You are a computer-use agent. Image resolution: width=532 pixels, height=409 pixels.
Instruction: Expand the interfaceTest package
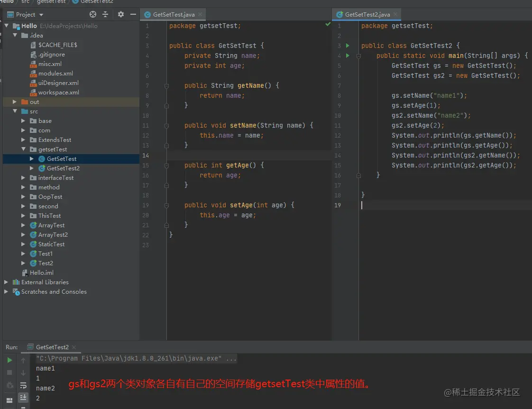tap(23, 177)
